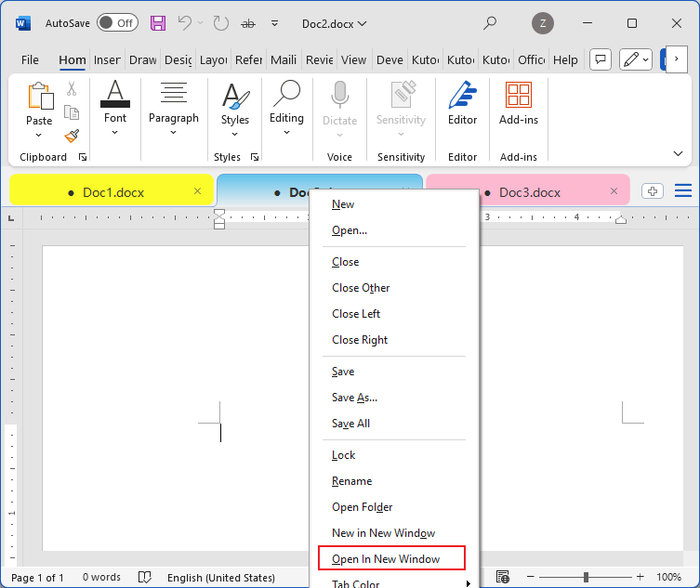Open the Add-ins gallery
This screenshot has width=700, height=588.
(518, 103)
